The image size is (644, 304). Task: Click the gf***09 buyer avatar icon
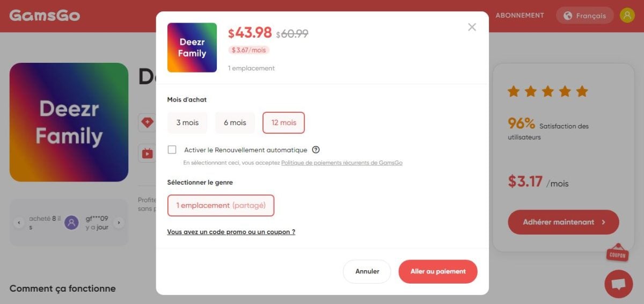click(x=71, y=222)
